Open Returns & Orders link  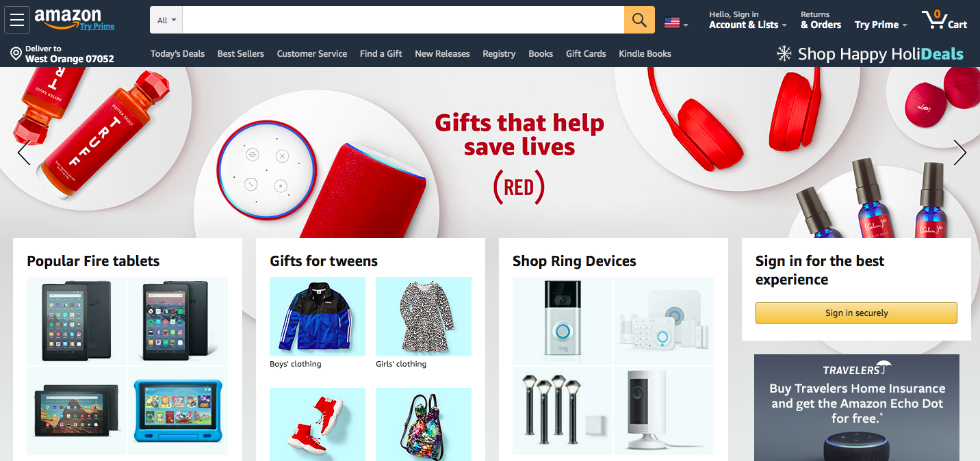click(x=821, y=20)
